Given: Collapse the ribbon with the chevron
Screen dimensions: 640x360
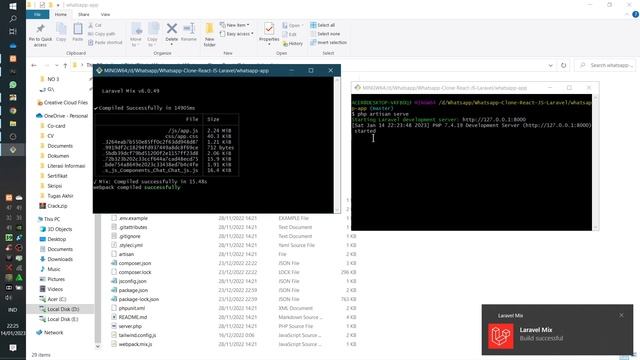Looking at the screenshot, I should (627, 14).
